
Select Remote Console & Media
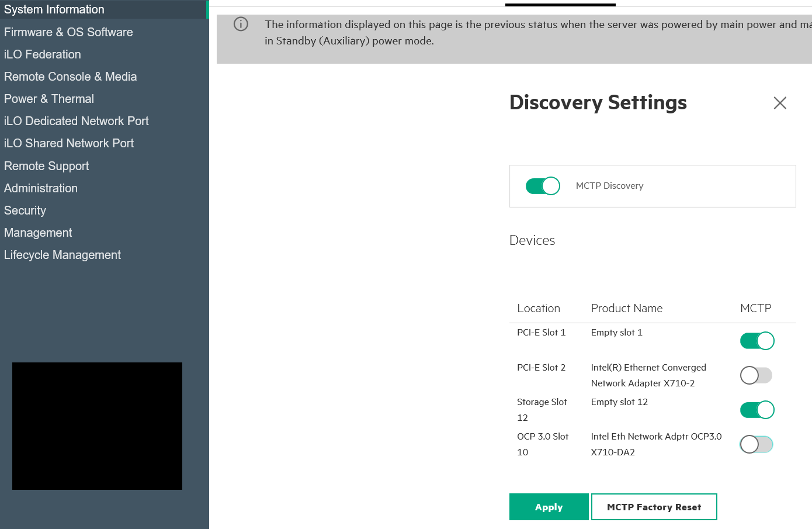point(70,77)
